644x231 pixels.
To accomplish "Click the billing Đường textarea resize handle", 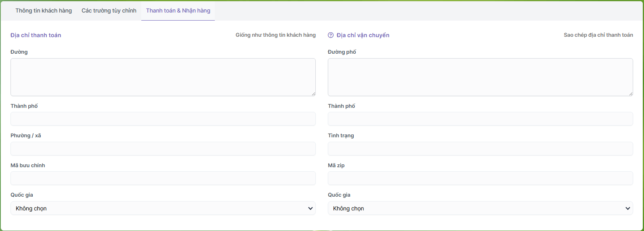I will click(x=313, y=93).
